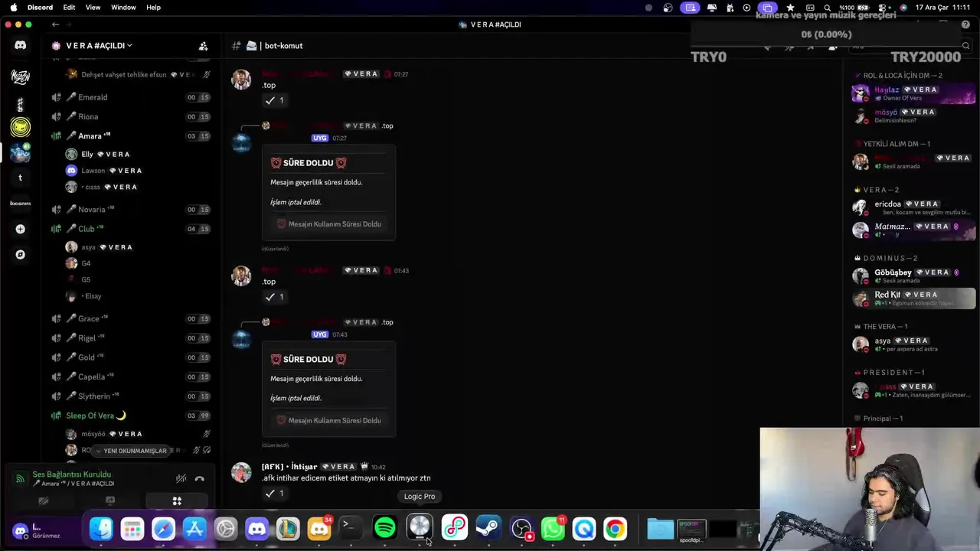Open member ericdoa in the member list
Image resolution: width=980 pixels, height=551 pixels.
(x=915, y=207)
